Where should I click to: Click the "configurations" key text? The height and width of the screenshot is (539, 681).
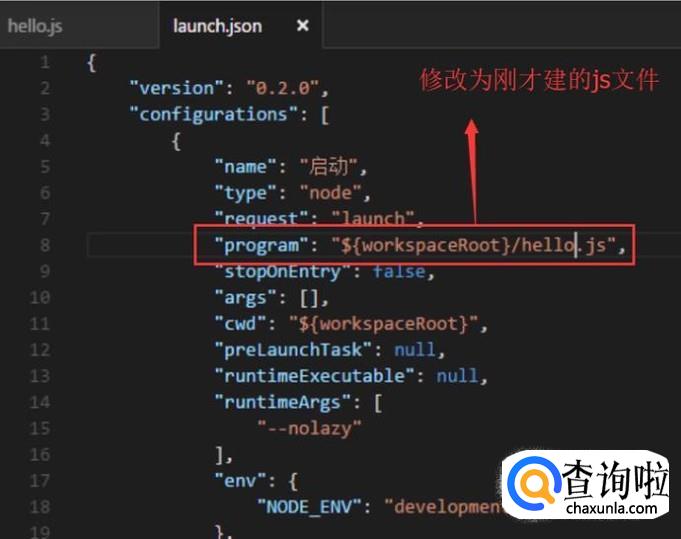pyautogui.click(x=214, y=115)
